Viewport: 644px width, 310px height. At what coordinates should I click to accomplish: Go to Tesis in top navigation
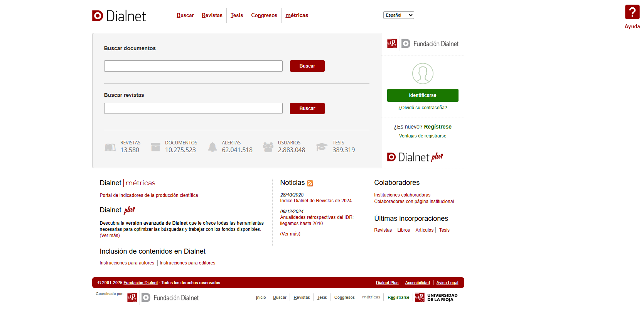point(237,15)
